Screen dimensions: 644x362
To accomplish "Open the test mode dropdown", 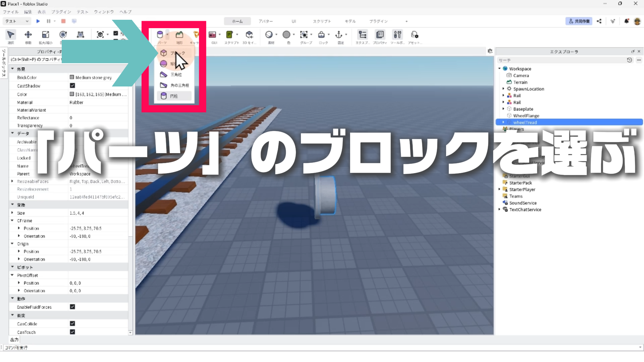I will click(x=17, y=21).
